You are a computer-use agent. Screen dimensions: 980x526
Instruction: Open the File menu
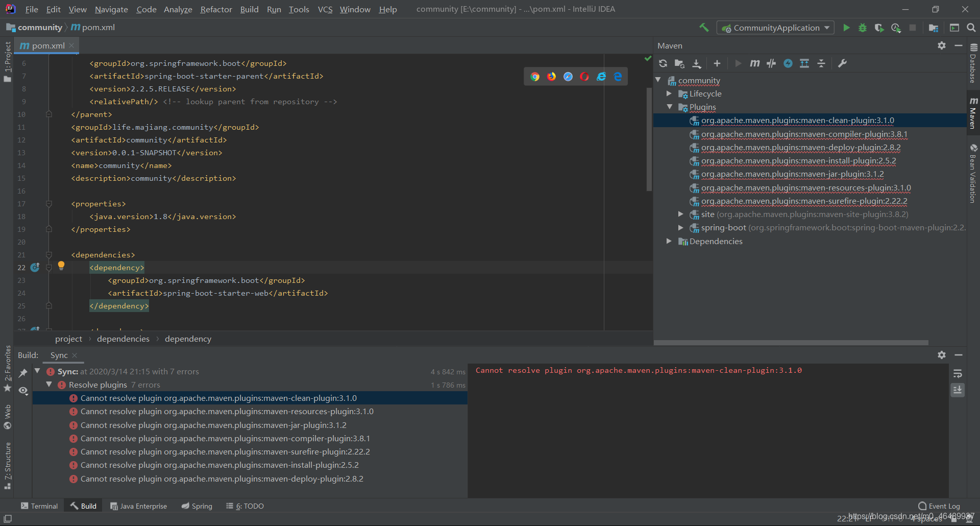32,9
